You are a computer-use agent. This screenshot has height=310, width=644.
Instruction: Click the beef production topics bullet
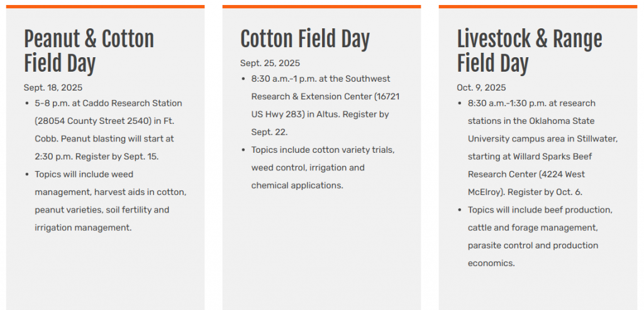coord(540,210)
